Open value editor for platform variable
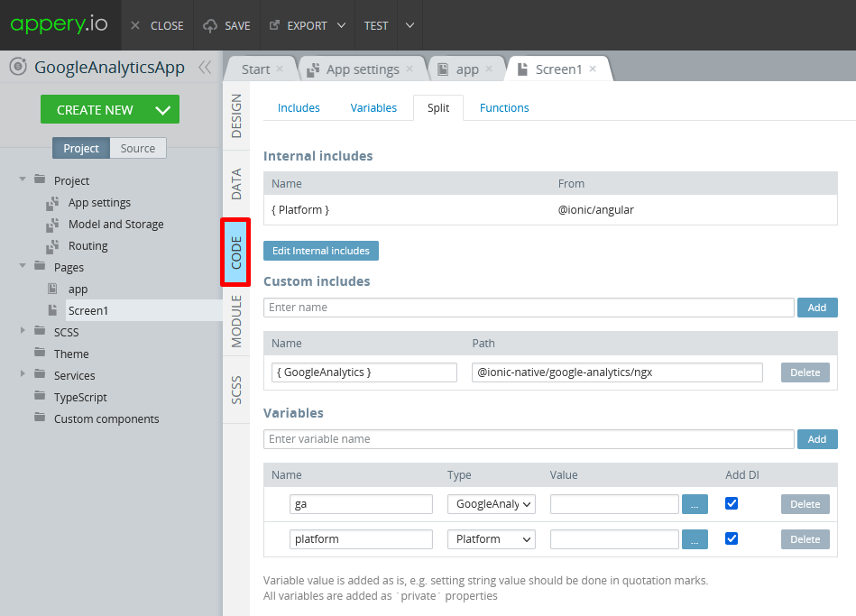Screen dimensions: 856x616 (695, 539)
